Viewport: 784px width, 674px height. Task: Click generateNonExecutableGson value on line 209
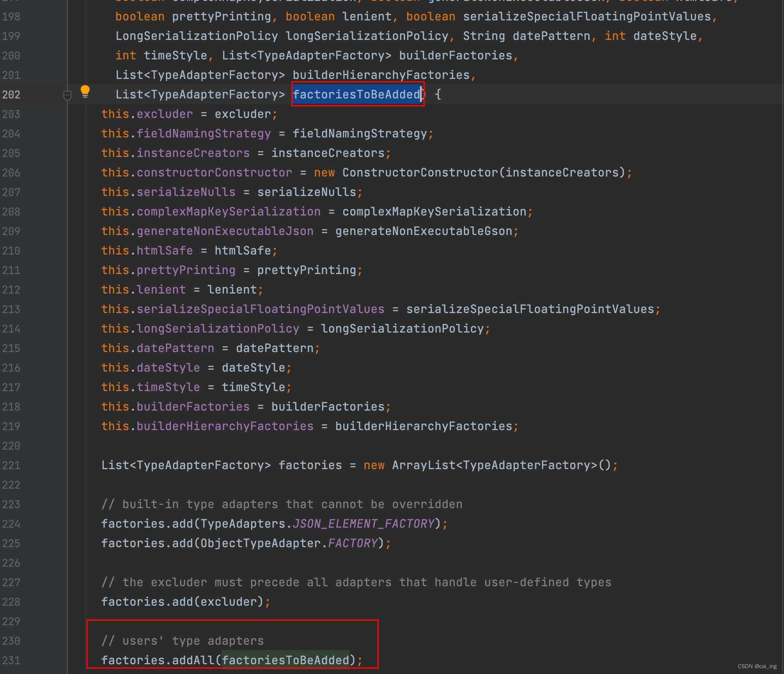coord(424,231)
